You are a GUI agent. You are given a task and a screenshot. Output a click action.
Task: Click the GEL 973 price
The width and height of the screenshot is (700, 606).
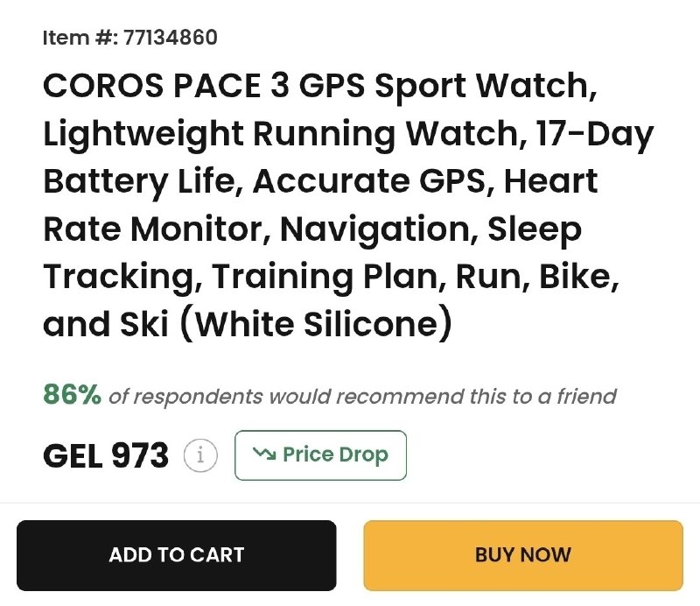click(105, 455)
